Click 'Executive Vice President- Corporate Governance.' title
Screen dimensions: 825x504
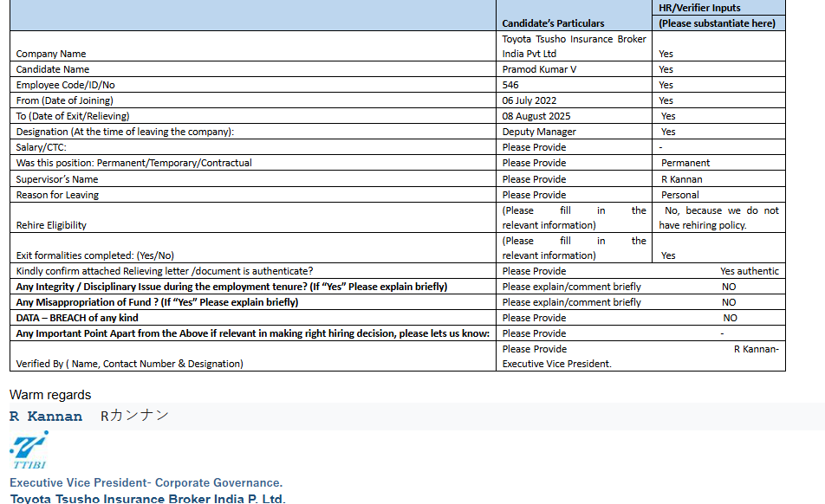click(146, 483)
